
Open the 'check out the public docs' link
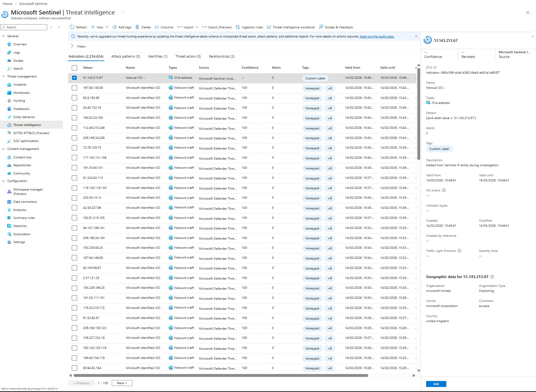tap(377, 37)
